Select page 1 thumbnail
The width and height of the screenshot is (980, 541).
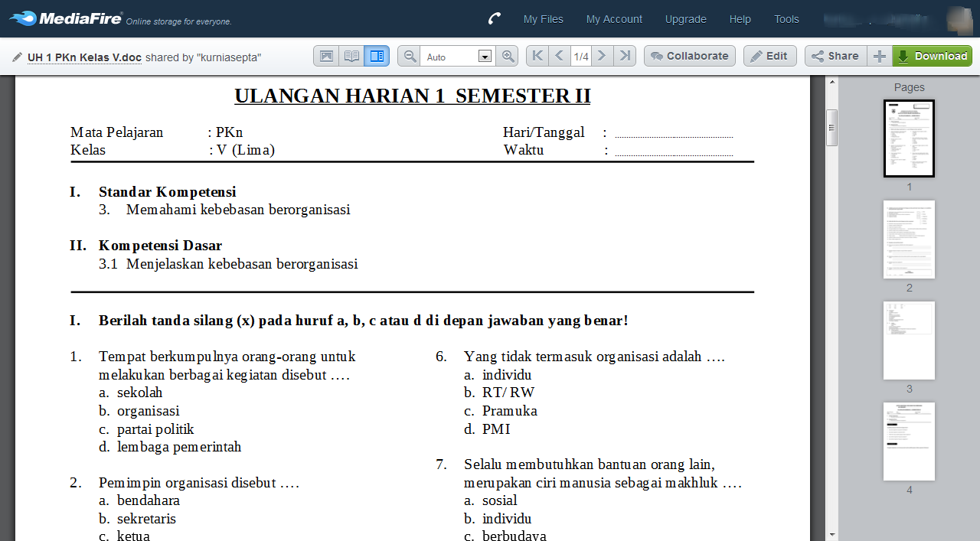click(x=909, y=139)
